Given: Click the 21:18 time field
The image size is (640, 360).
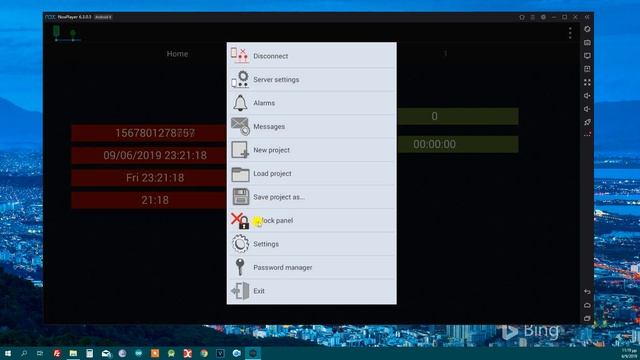Looking at the screenshot, I should coord(148,200).
